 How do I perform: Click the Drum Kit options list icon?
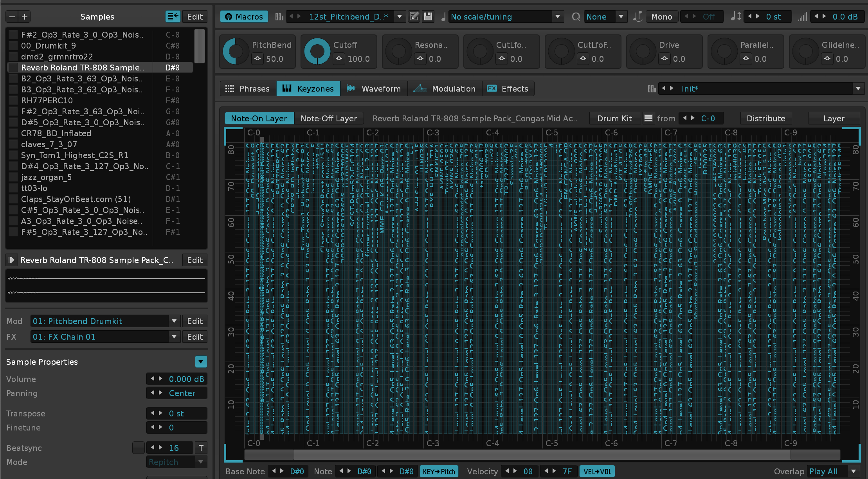648,118
